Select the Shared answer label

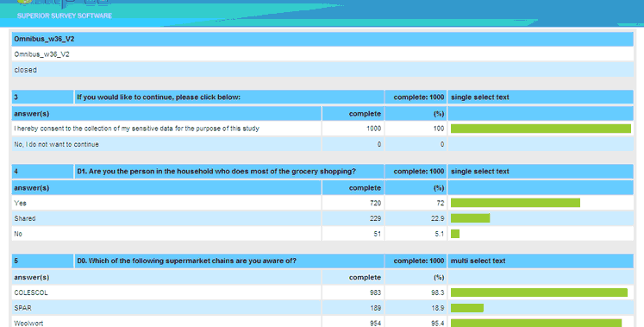point(25,218)
